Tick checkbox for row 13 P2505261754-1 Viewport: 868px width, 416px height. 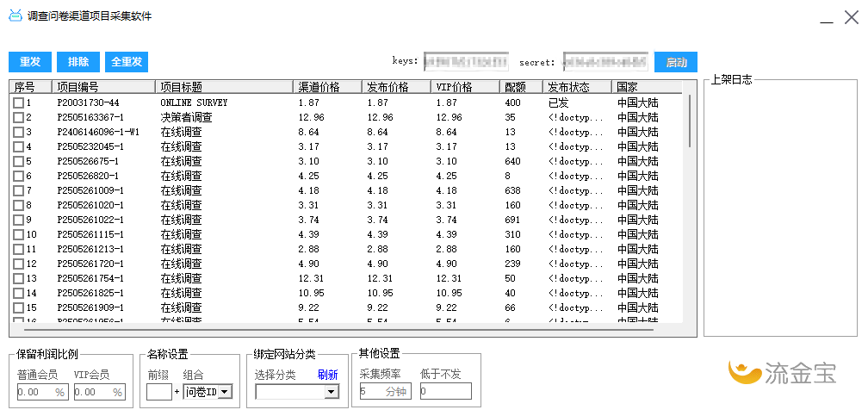(19, 279)
